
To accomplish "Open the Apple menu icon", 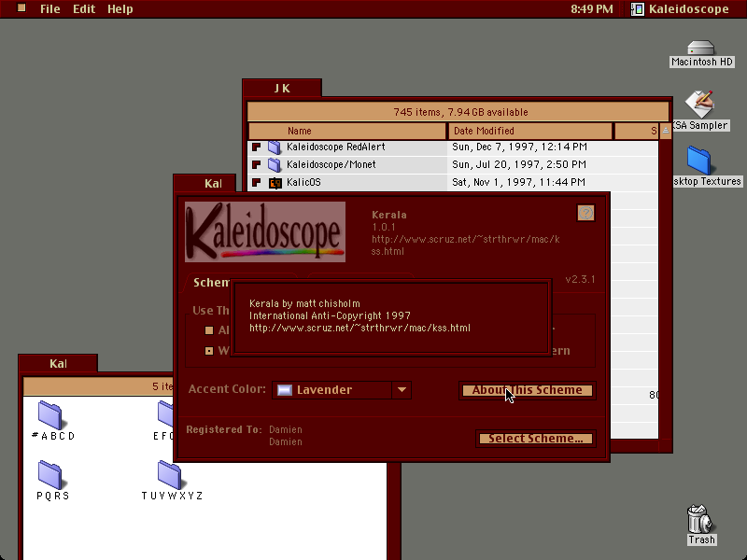I will point(21,8).
